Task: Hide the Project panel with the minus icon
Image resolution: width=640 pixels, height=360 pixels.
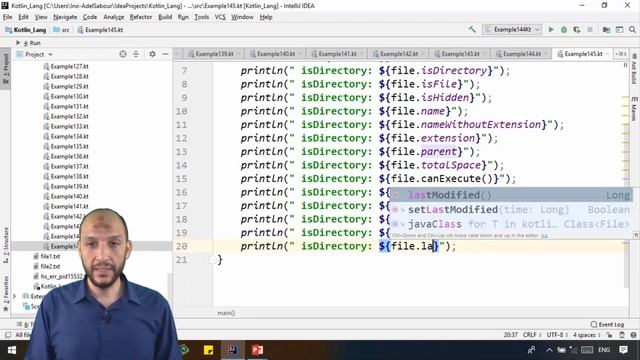Action: point(165,54)
